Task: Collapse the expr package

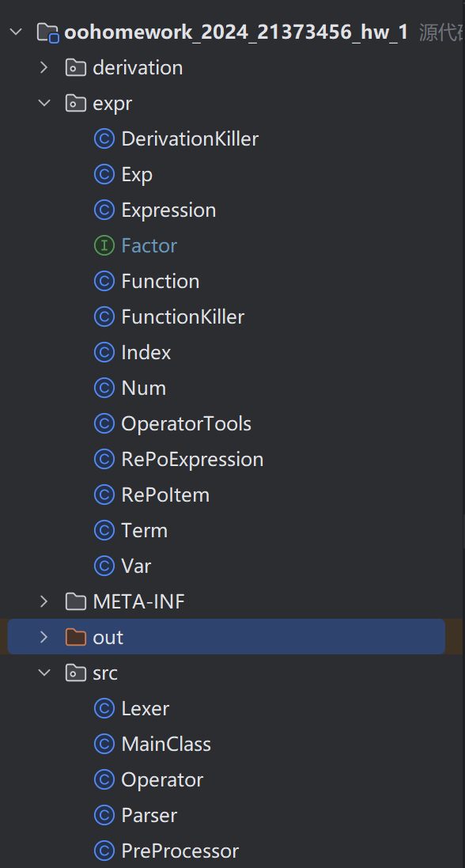Action: coord(44,104)
